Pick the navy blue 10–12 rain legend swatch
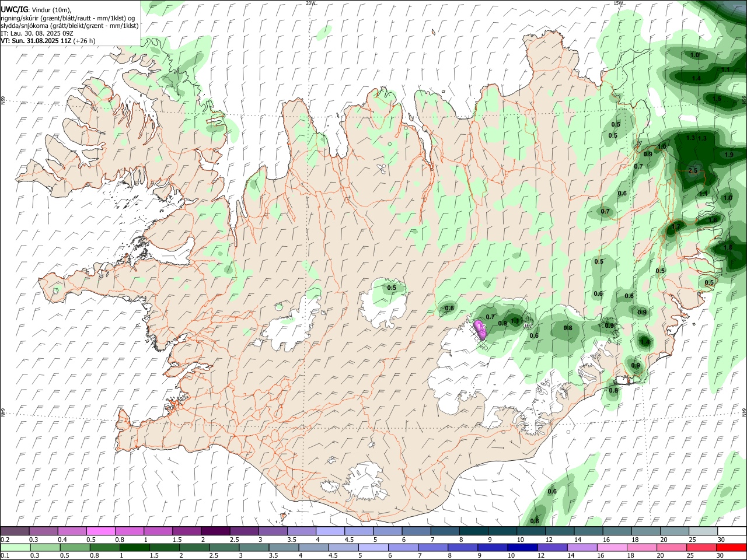Screen dimensions: 747x560 (x=522, y=547)
